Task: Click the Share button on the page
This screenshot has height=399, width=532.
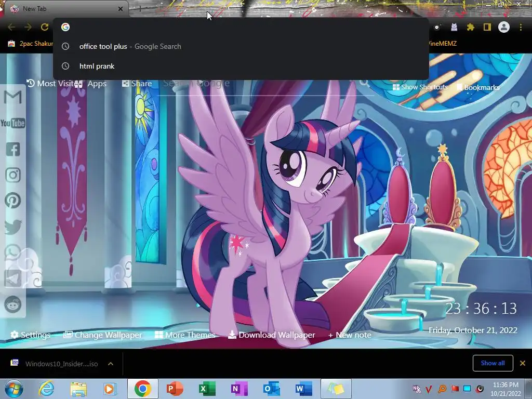Action: 137,84
